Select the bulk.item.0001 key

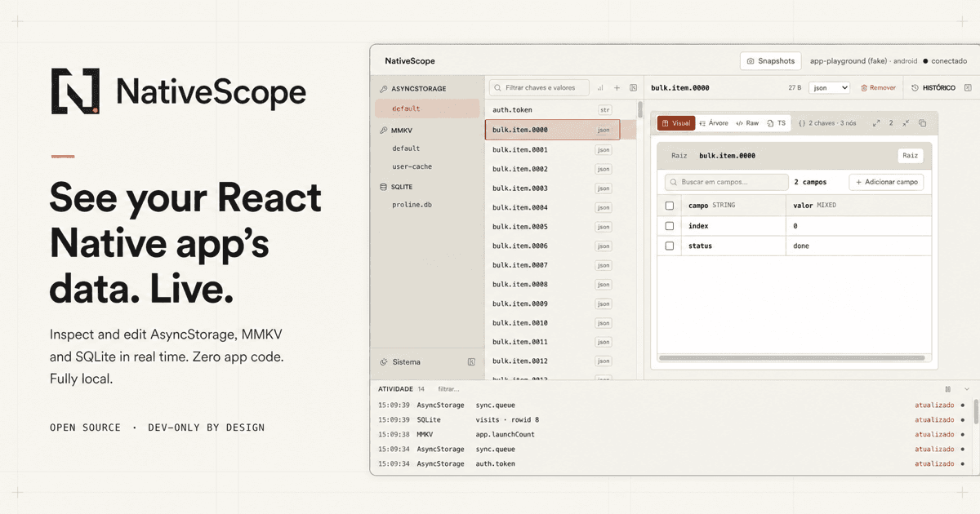(x=552, y=149)
